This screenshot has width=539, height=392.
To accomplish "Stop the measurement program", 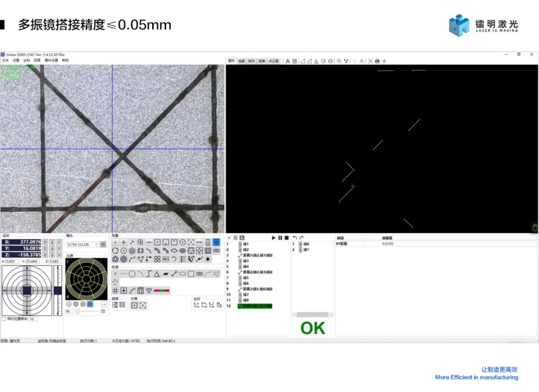I will 286,238.
